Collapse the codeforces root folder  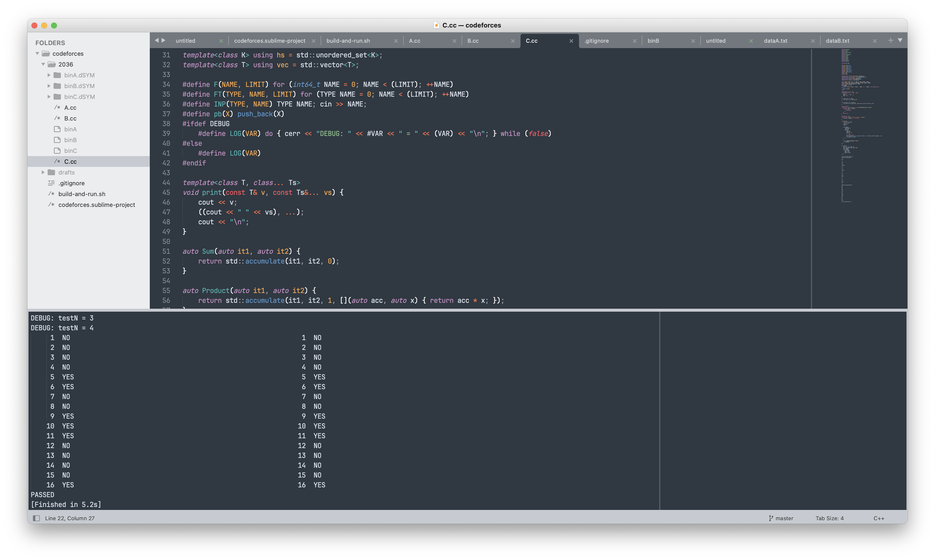point(37,53)
